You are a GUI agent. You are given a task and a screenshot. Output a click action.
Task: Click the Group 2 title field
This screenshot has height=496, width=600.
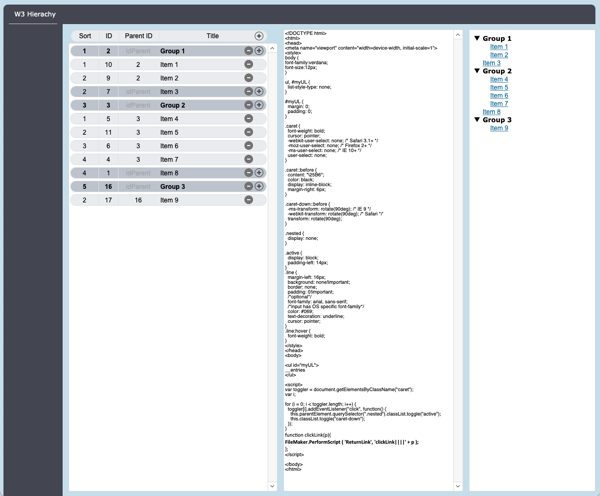point(201,105)
